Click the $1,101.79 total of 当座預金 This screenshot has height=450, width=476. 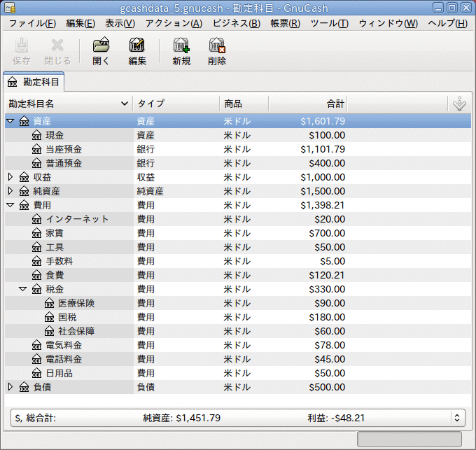click(x=323, y=149)
